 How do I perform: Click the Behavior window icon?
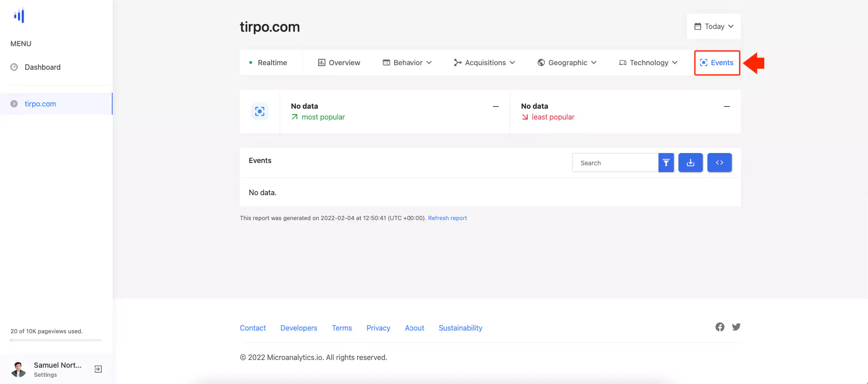(x=386, y=62)
